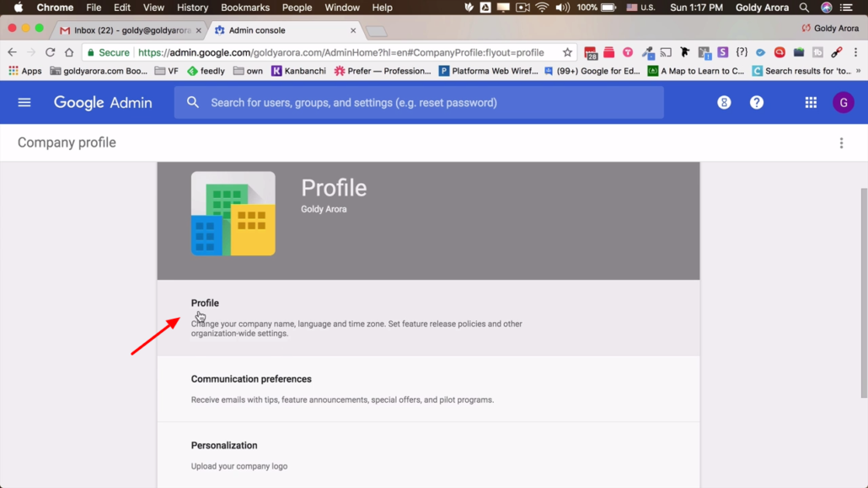The image size is (868, 488).
Task: Open the Kanbanchi bookmark
Action: point(298,71)
